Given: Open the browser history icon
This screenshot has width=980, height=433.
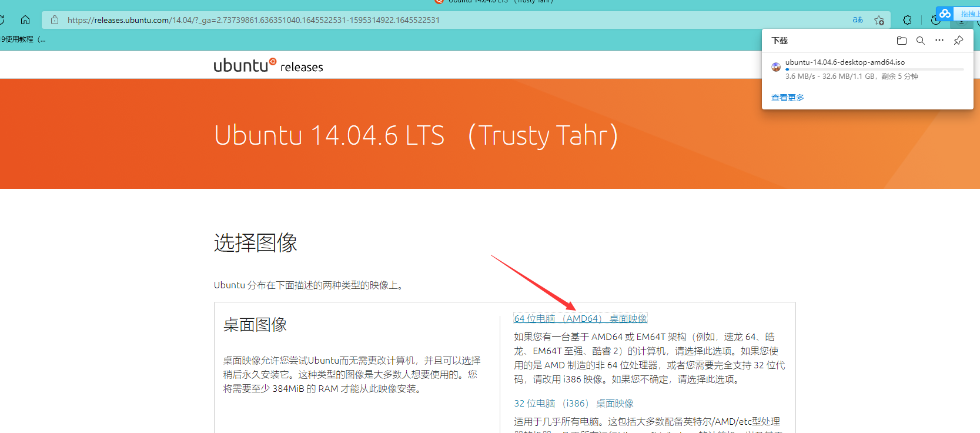Looking at the screenshot, I should point(935,20).
